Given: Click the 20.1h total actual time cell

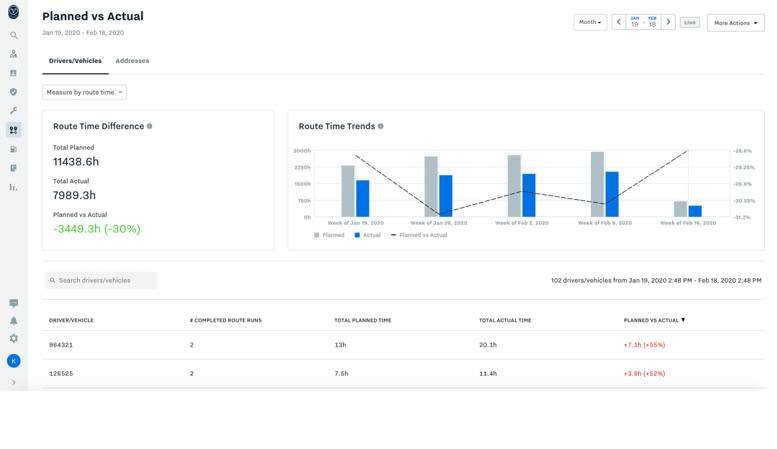Looking at the screenshot, I should (x=488, y=345).
